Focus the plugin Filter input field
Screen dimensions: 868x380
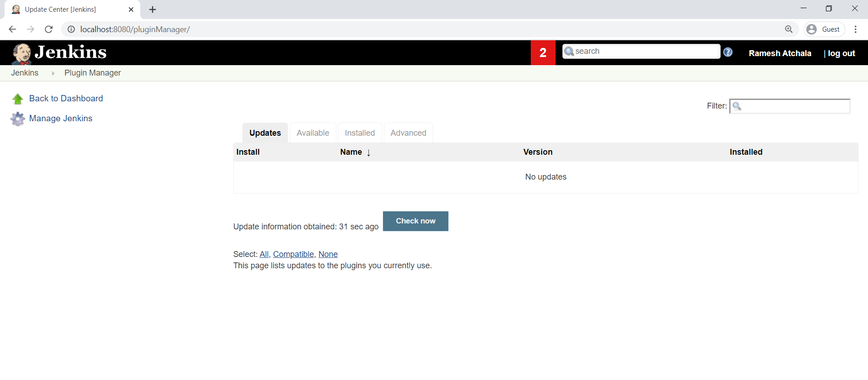coord(790,106)
